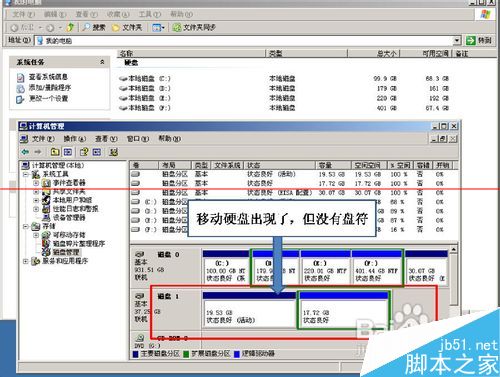This screenshot has width=500, height=377.
Task: Expand 服务和应用程序 node
Action: (x=25, y=261)
